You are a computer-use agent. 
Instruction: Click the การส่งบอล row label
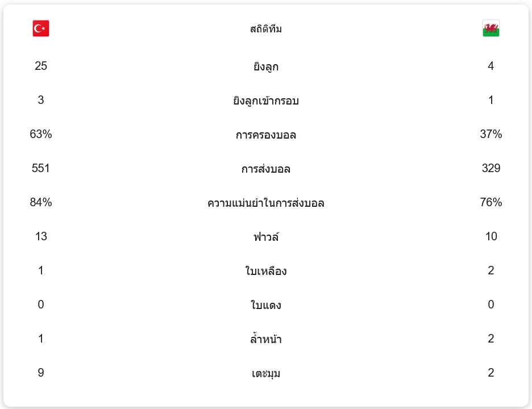pos(266,169)
